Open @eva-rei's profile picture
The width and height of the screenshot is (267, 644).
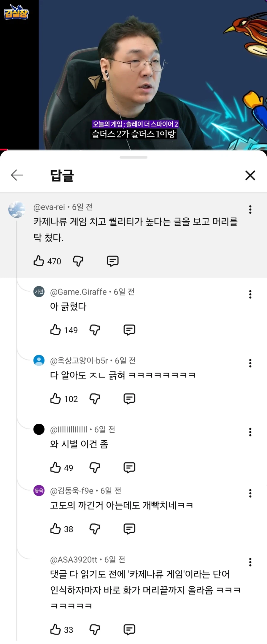[17, 210]
